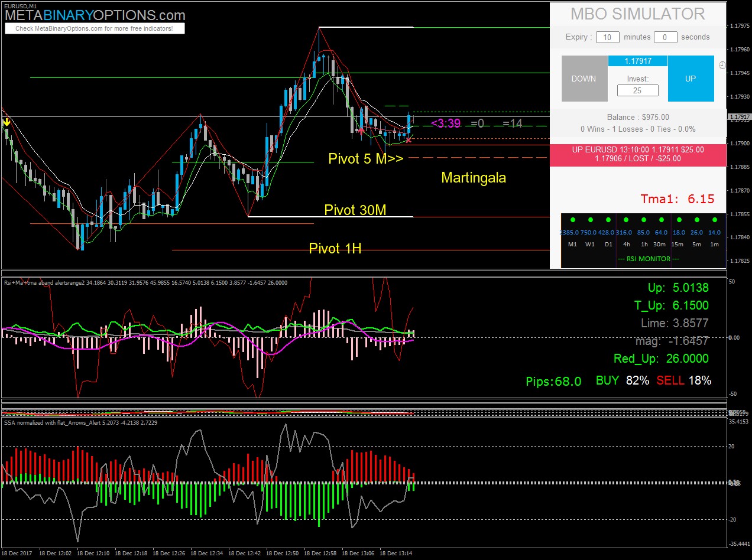
Task: Click the Expiry minutes input field
Action: tap(607, 37)
